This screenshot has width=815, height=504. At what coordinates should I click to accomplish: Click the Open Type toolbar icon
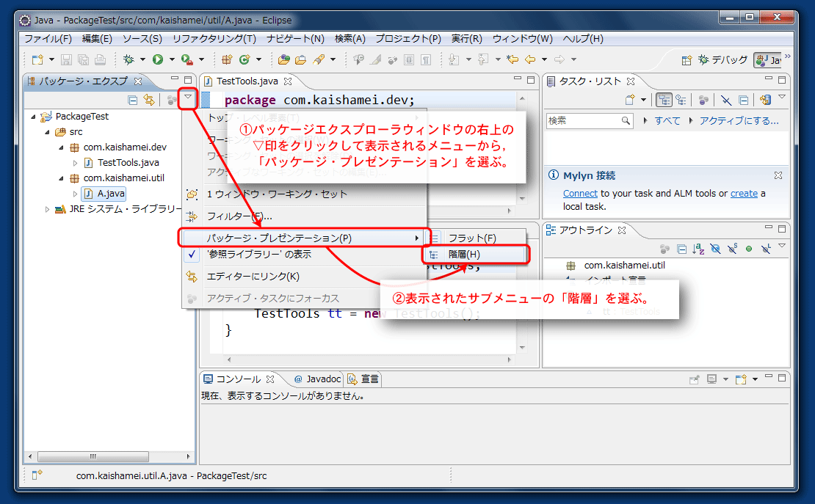284,59
